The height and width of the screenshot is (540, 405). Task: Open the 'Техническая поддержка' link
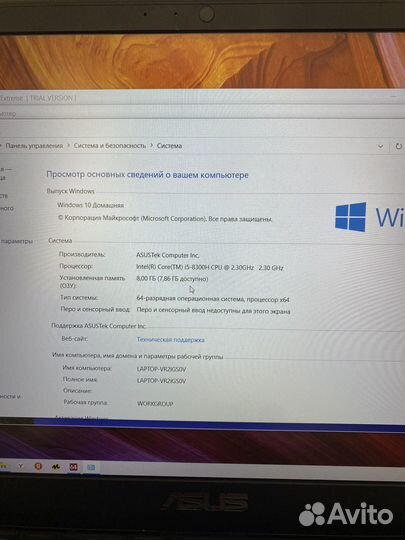170,340
